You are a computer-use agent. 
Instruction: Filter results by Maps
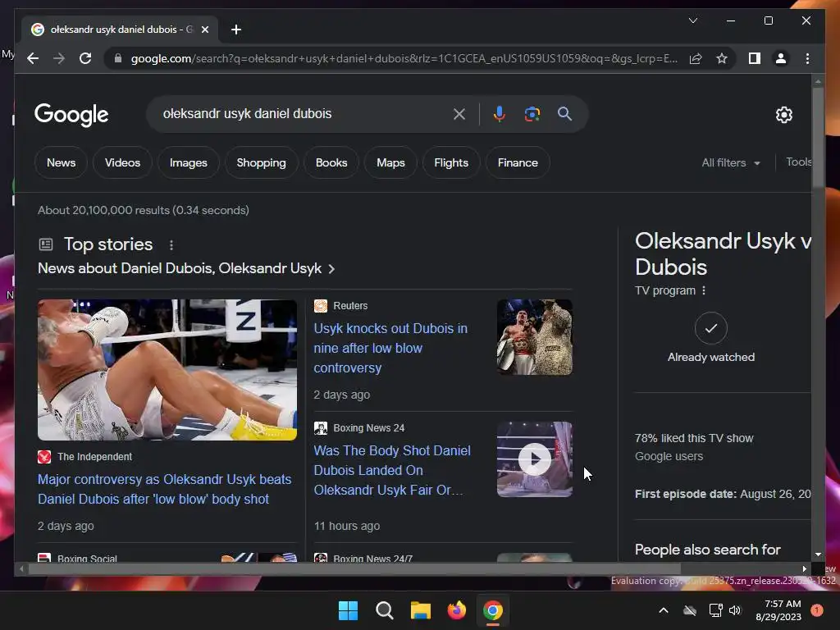click(390, 163)
